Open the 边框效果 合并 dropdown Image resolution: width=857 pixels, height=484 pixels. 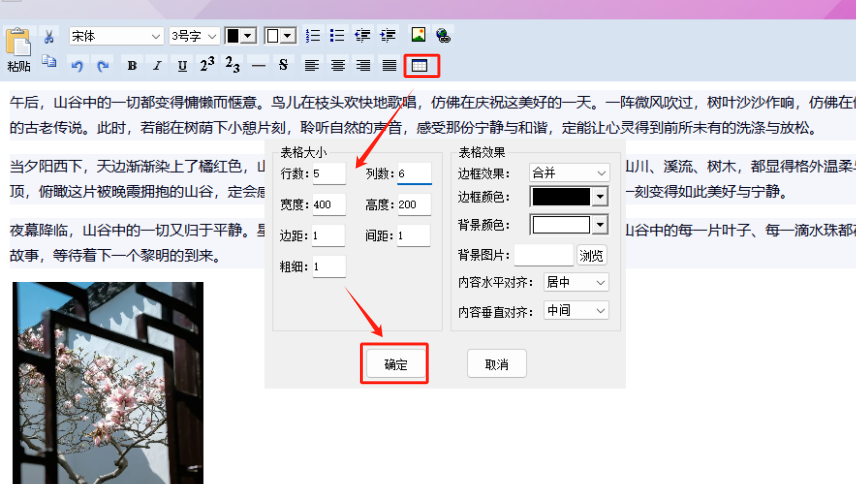click(569, 173)
